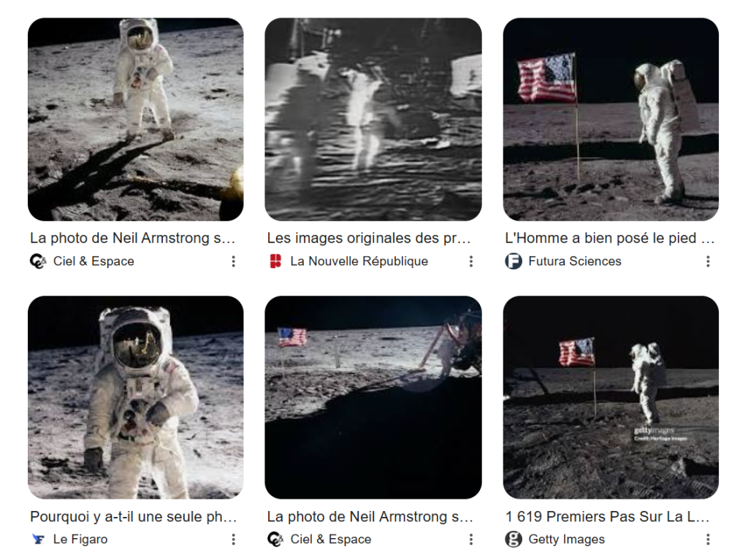748x560 pixels.
Task: Click the Futura Sciences favicon
Action: tap(514, 261)
